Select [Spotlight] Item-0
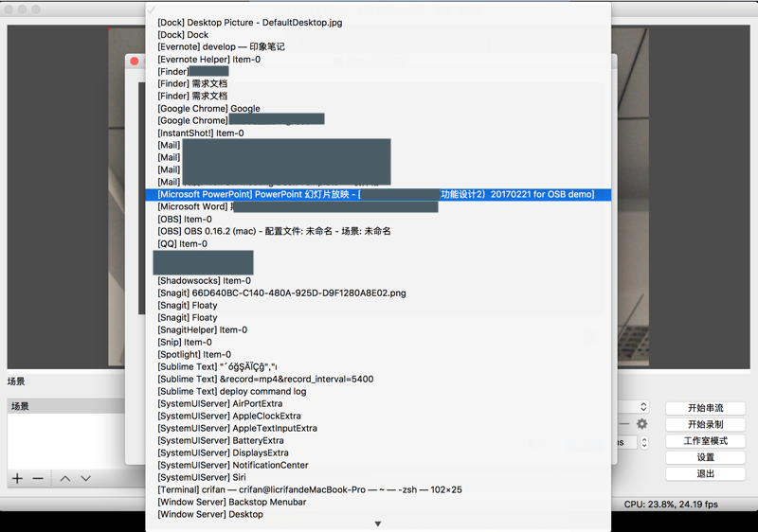The height and width of the screenshot is (532, 758). [378, 354]
